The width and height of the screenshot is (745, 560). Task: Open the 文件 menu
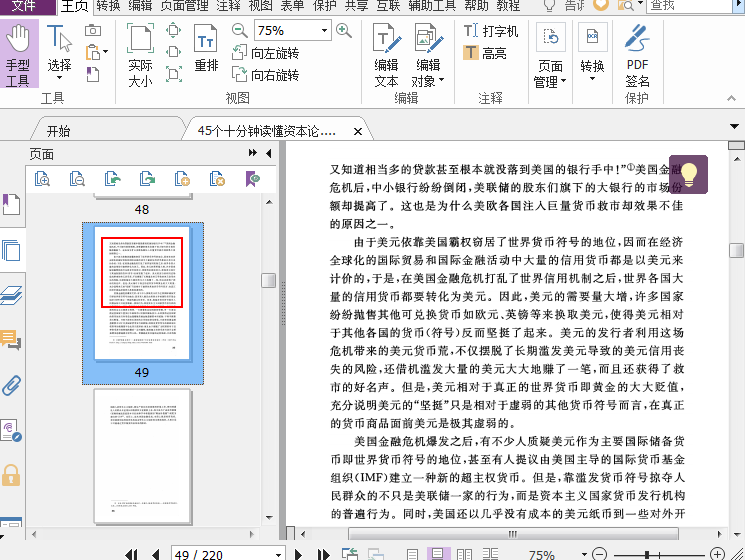tap(23, 6)
